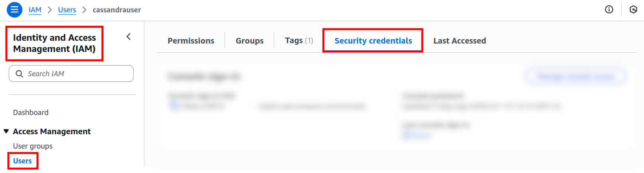Collapse the IAM sidebar panel
644x173 pixels.
pos(128,37)
